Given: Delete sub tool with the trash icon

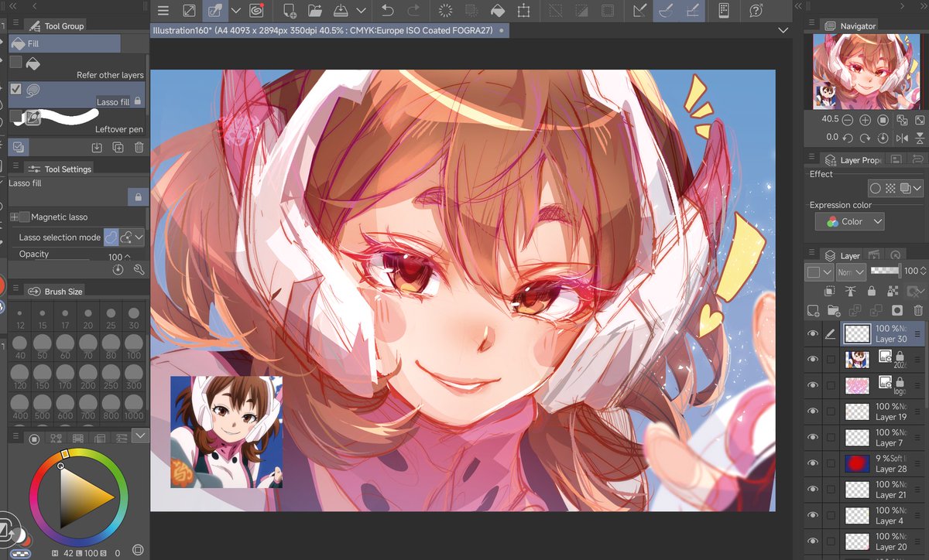Looking at the screenshot, I should tap(139, 147).
